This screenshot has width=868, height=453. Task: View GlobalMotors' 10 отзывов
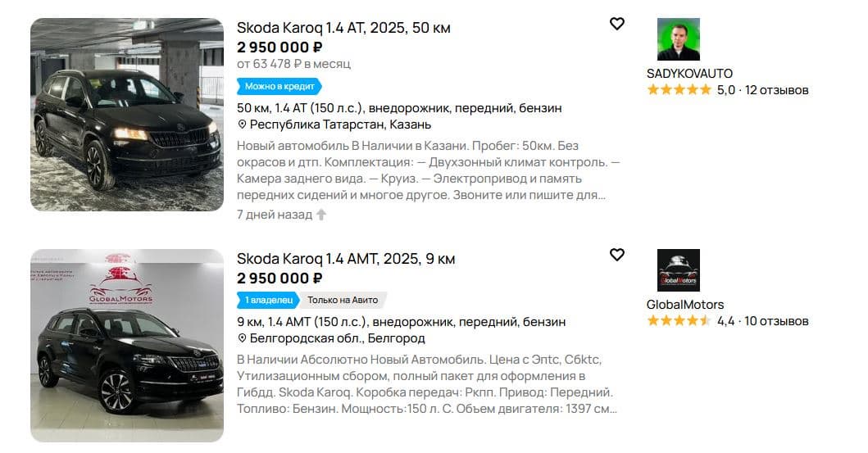click(776, 321)
